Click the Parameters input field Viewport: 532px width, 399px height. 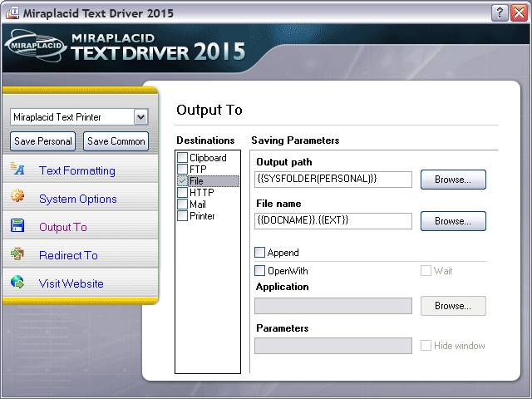tap(333, 346)
